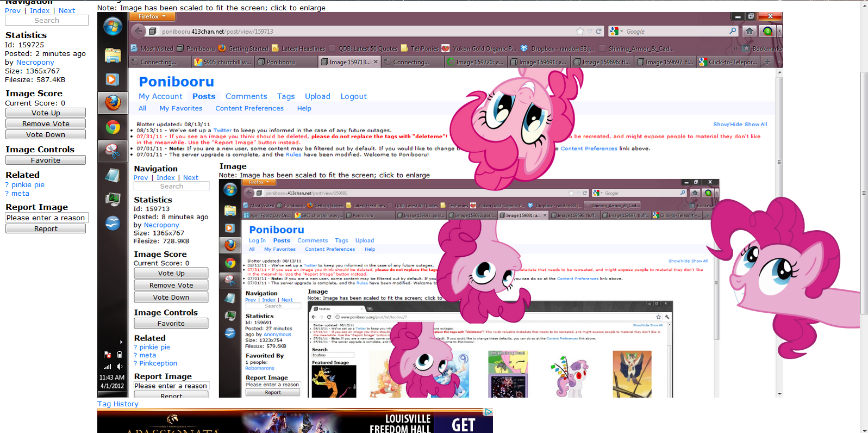This screenshot has width=868, height=433.
Task: Switch to the Click-to-Teleport tab
Action: (x=728, y=62)
